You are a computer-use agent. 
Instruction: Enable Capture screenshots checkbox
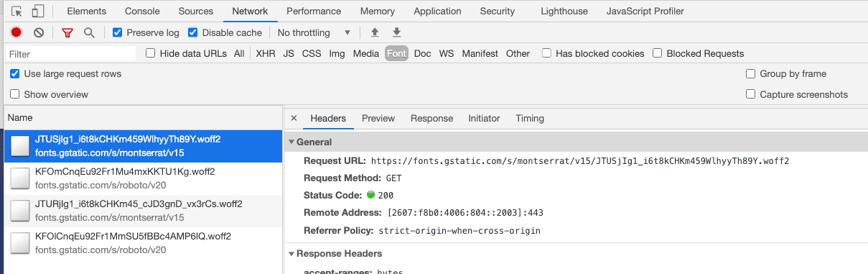[x=750, y=94]
